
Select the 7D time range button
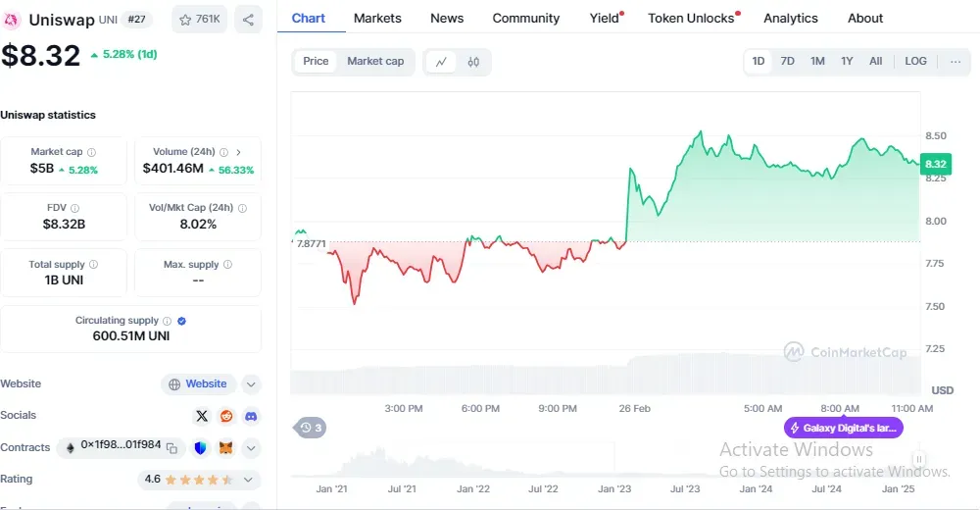787,61
